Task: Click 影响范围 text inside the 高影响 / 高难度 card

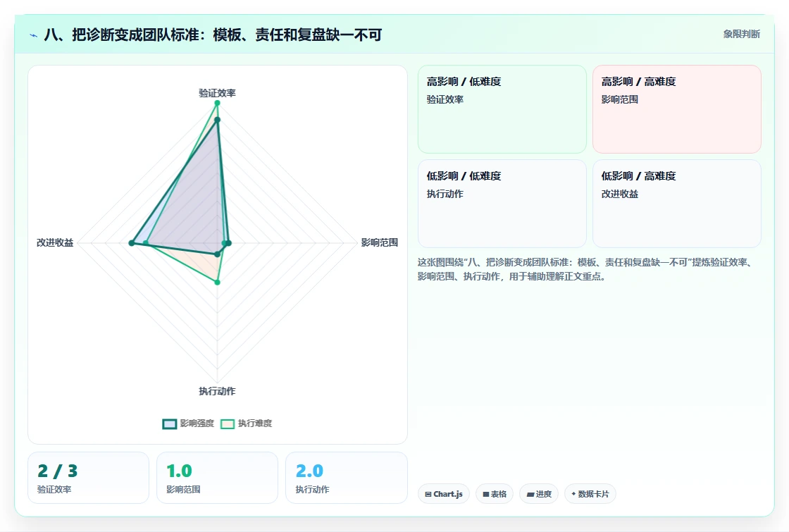Action: [x=620, y=99]
